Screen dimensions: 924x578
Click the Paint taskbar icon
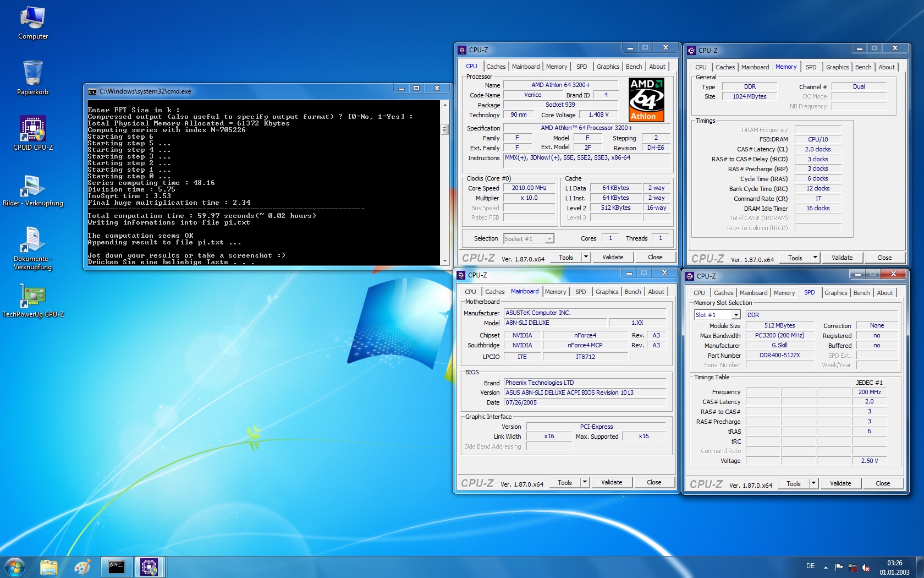82,567
